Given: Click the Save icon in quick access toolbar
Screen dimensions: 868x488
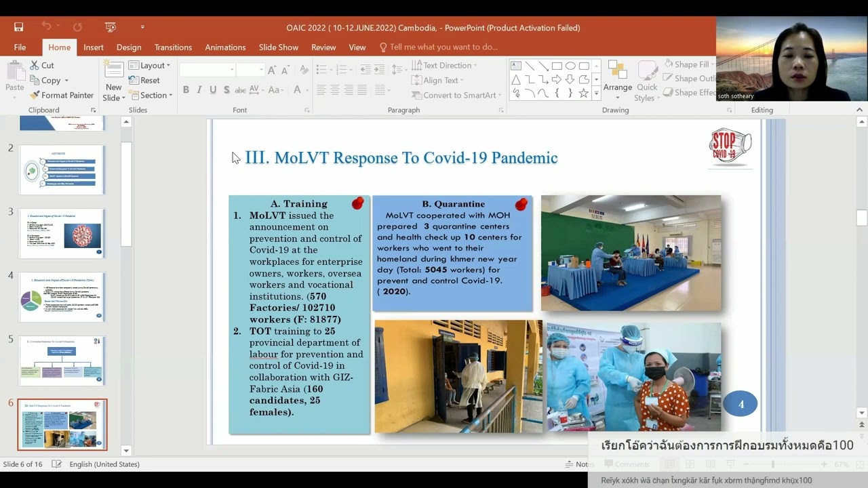Looking at the screenshot, I should click(x=18, y=27).
